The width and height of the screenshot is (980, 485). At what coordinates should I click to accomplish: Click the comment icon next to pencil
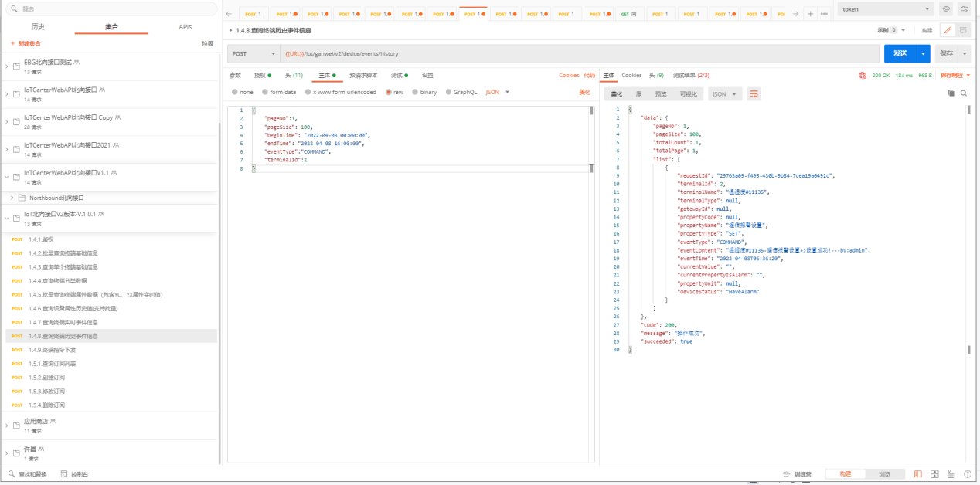click(x=963, y=30)
